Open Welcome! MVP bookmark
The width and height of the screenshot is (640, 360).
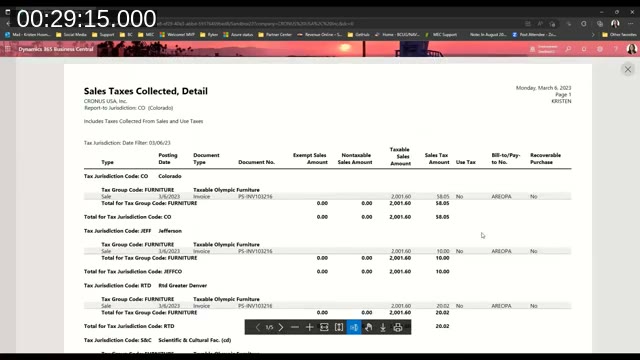point(177,35)
